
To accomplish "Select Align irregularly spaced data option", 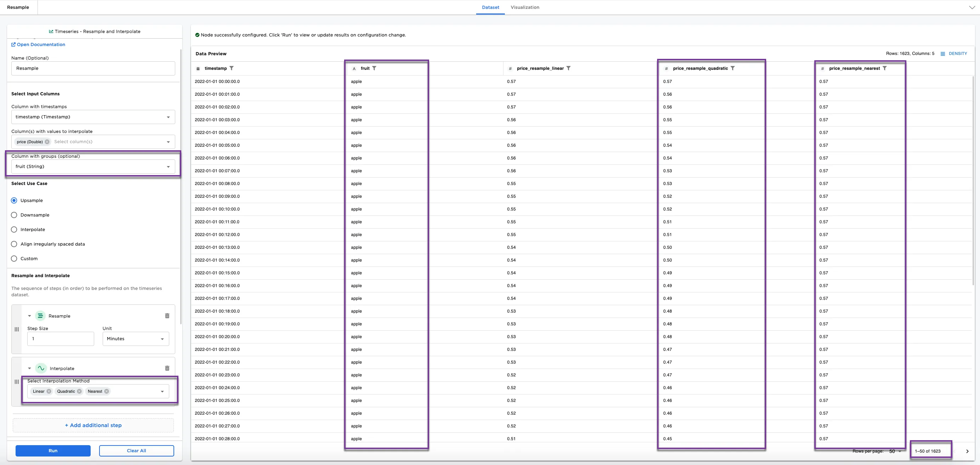I will point(14,244).
